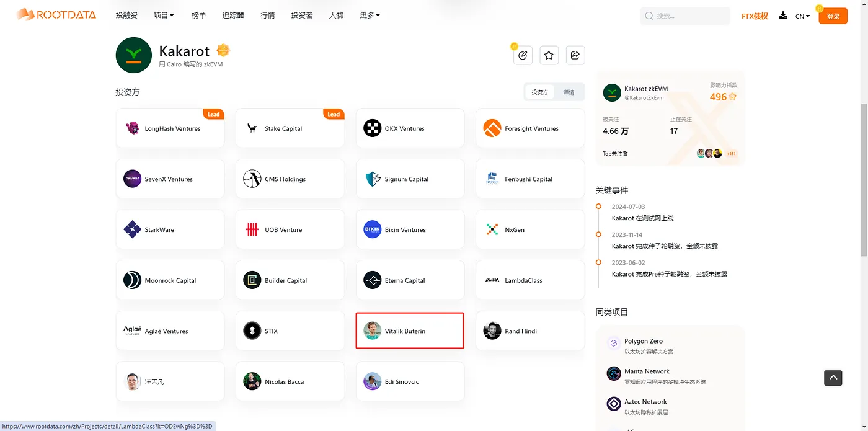The height and width of the screenshot is (431, 868).
Task: Click the Manta Network project icon
Action: coord(614,373)
